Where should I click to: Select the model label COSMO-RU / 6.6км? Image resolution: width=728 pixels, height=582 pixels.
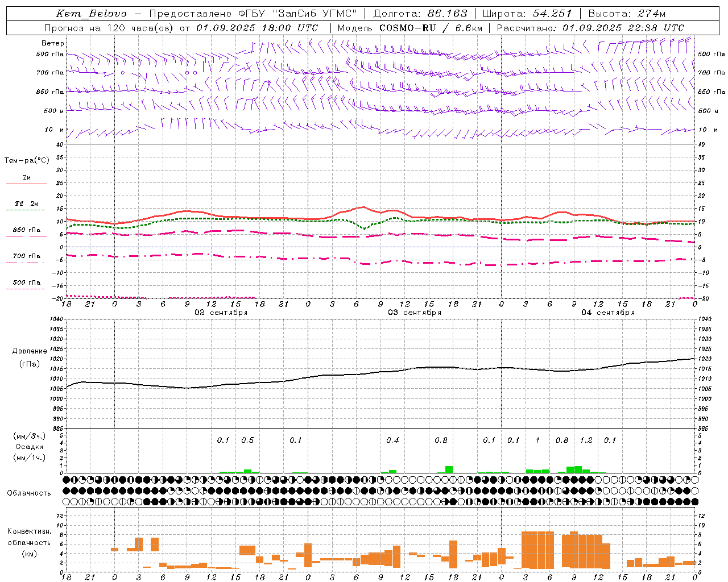[431, 28]
